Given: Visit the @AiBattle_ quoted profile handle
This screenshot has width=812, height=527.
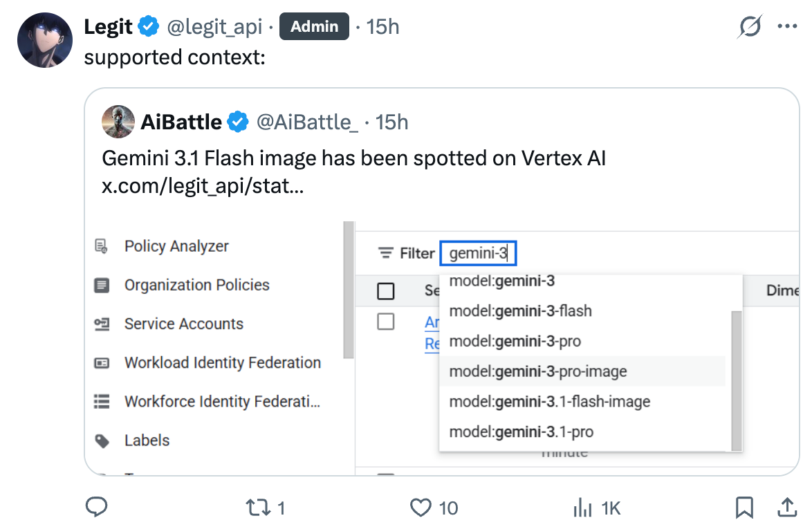Looking at the screenshot, I should [x=307, y=122].
